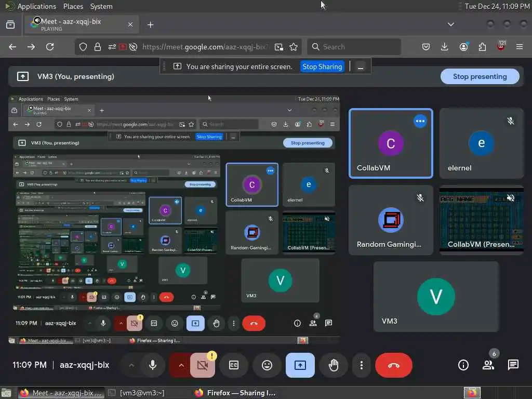Open the Firefox hamburger menu

520,47
